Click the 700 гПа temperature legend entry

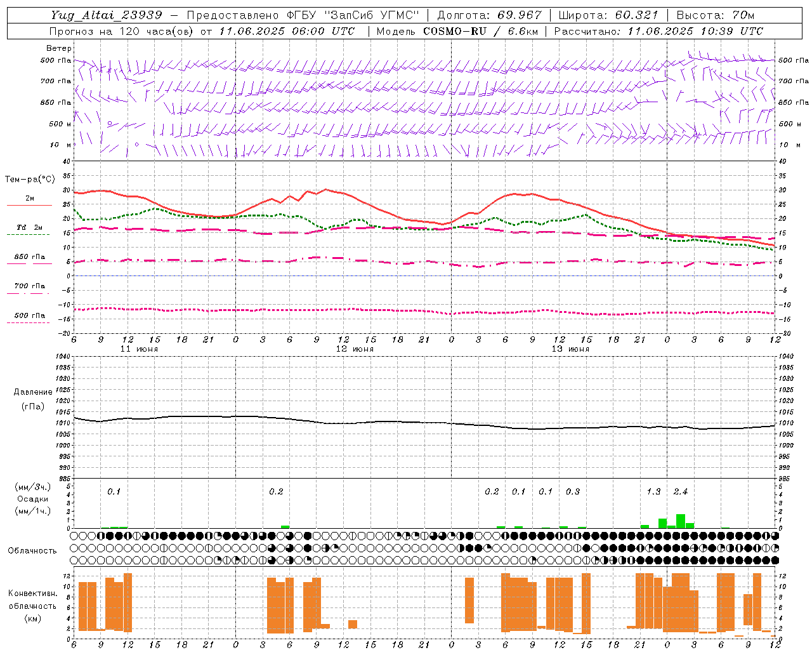point(29,286)
